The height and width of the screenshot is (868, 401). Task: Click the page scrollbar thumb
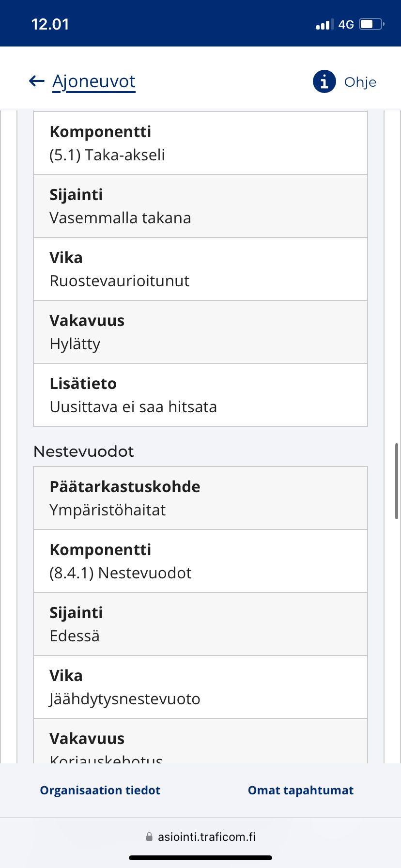pos(397,481)
